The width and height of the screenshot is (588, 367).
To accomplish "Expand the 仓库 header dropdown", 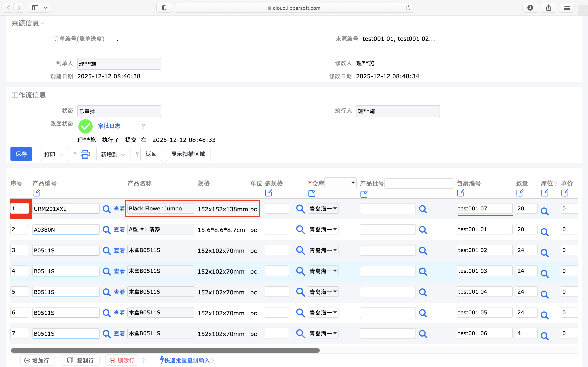I will (x=340, y=183).
